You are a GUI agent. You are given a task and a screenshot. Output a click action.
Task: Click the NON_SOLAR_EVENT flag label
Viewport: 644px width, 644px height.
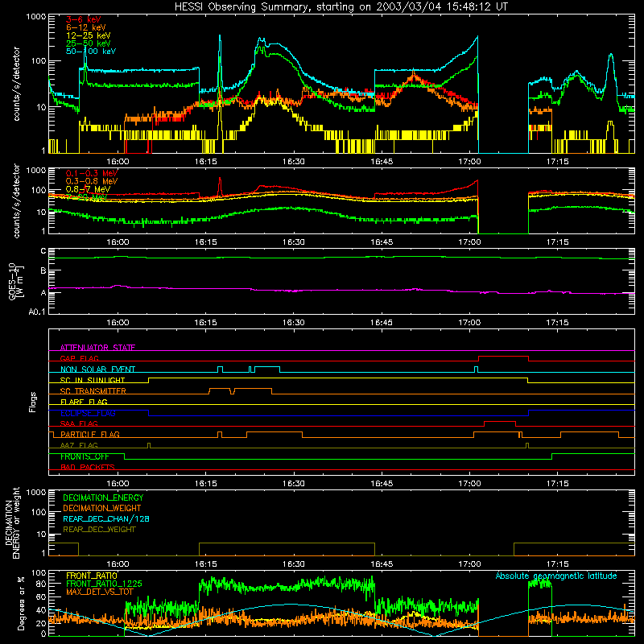(x=97, y=369)
